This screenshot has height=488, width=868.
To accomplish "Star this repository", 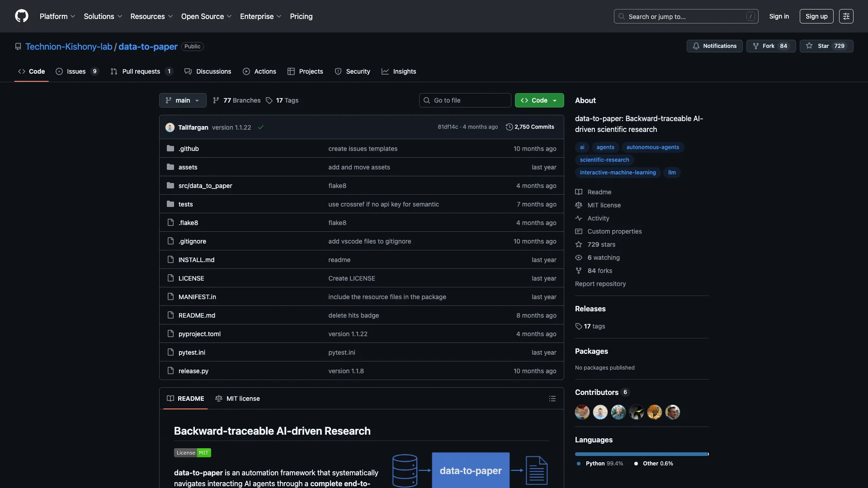I will coord(823,46).
